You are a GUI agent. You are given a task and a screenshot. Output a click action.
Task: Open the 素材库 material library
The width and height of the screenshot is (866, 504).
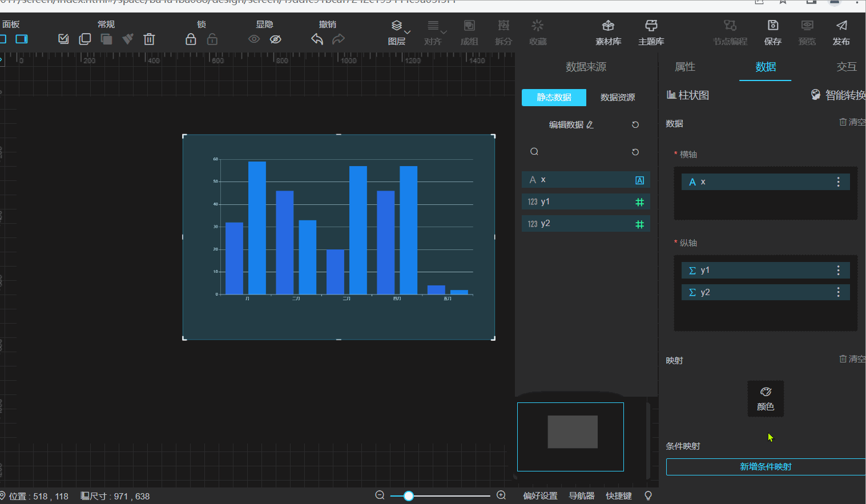[x=609, y=33]
